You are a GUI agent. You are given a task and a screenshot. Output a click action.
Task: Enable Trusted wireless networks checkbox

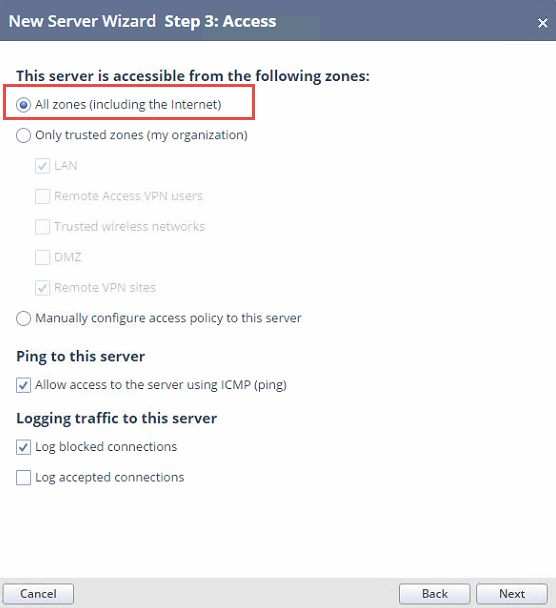point(42,227)
